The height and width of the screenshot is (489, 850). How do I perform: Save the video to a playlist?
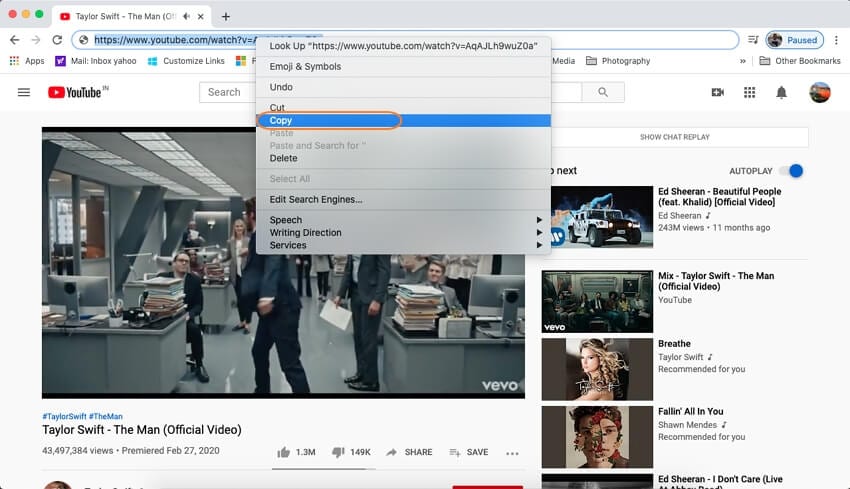click(469, 452)
